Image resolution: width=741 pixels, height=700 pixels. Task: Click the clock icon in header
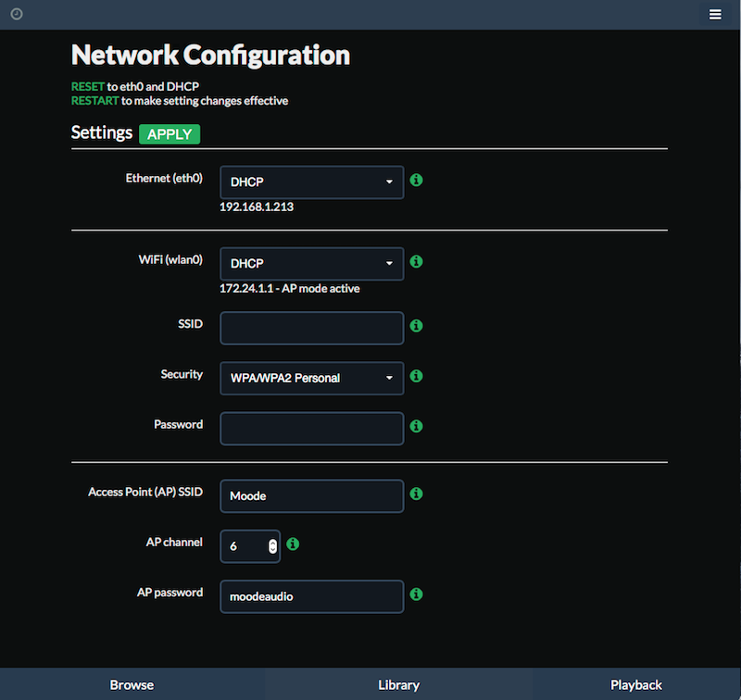[17, 14]
